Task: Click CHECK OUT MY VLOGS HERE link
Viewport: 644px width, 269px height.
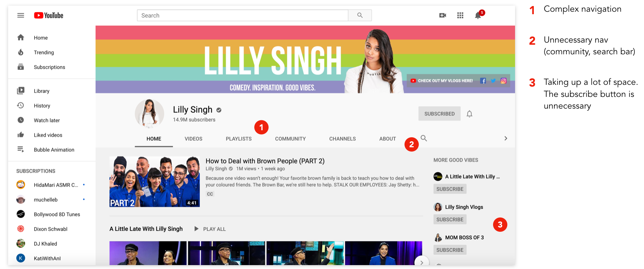Action: pos(442,81)
